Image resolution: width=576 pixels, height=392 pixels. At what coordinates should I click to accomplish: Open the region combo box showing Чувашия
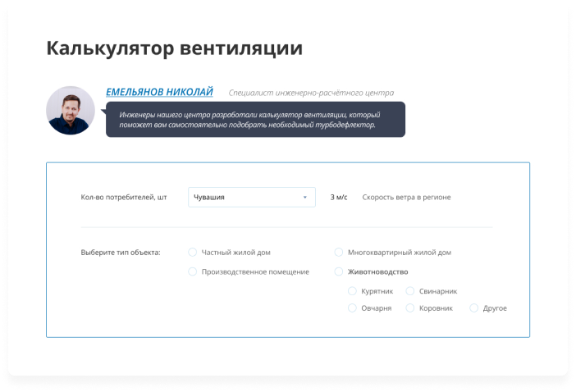click(x=251, y=197)
